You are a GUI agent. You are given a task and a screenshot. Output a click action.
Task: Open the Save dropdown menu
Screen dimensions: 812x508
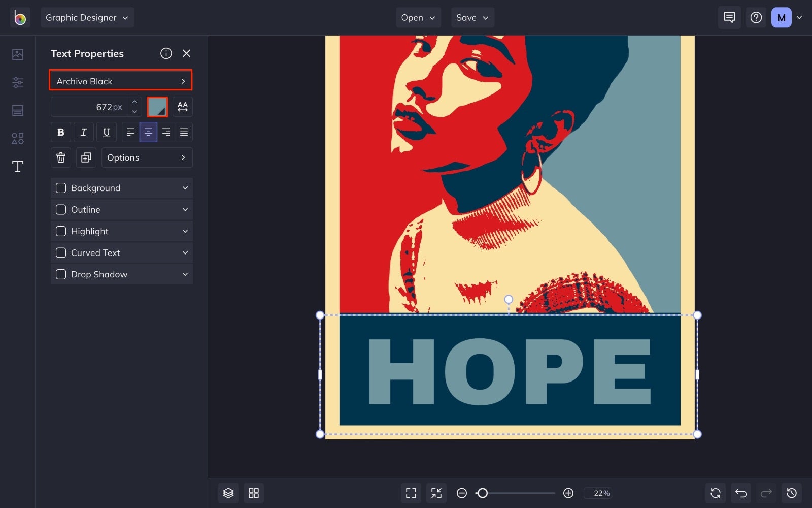click(472, 17)
